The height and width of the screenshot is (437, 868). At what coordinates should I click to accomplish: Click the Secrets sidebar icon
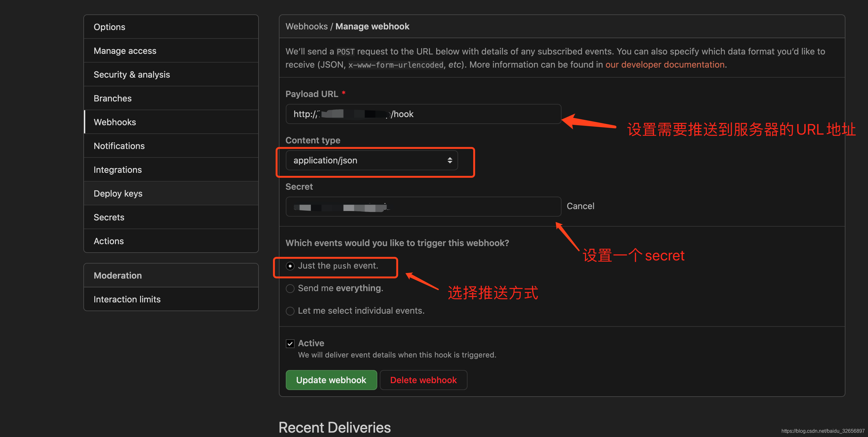point(109,217)
